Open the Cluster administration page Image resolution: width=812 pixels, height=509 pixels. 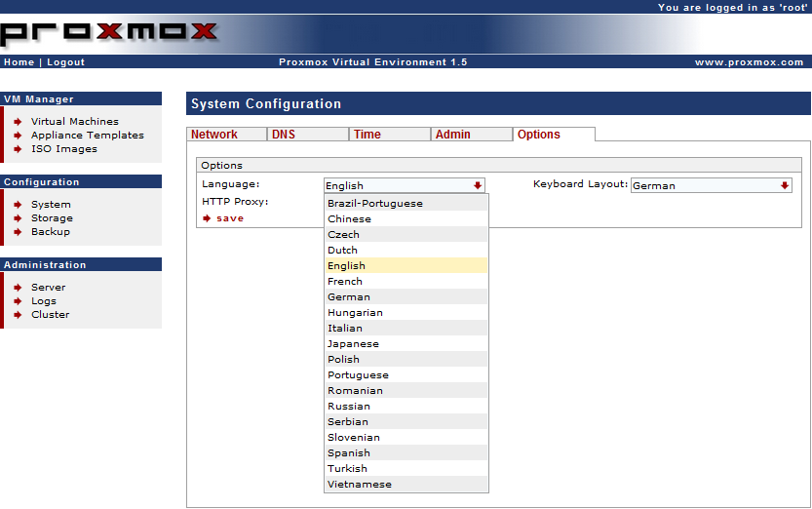coord(51,315)
